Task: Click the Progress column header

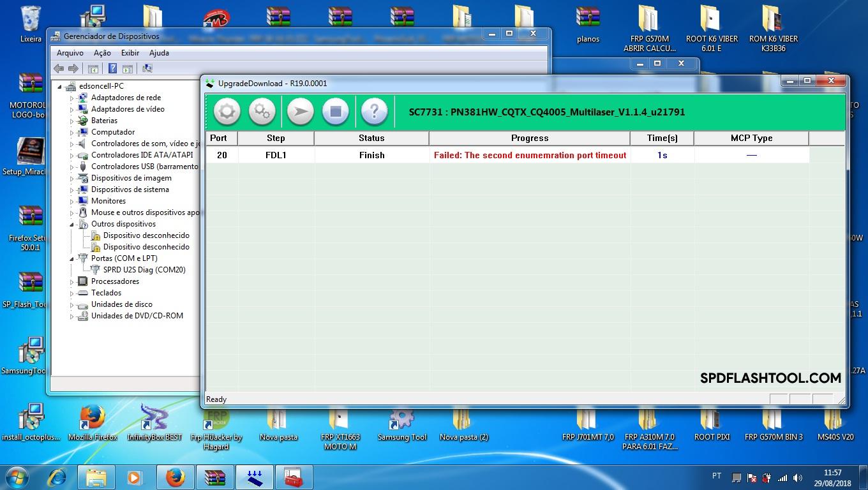Action: click(530, 138)
